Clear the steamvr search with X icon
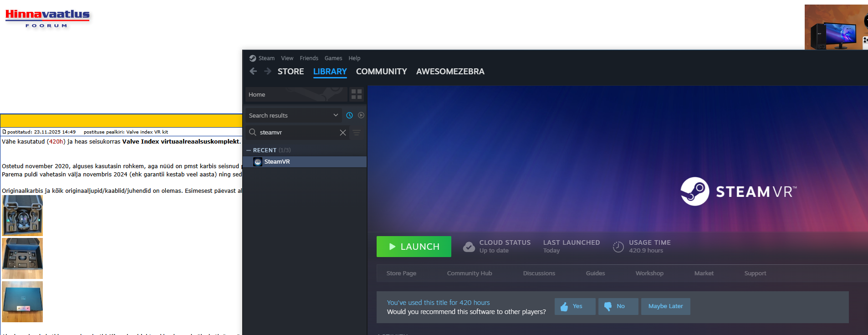 pyautogui.click(x=343, y=133)
